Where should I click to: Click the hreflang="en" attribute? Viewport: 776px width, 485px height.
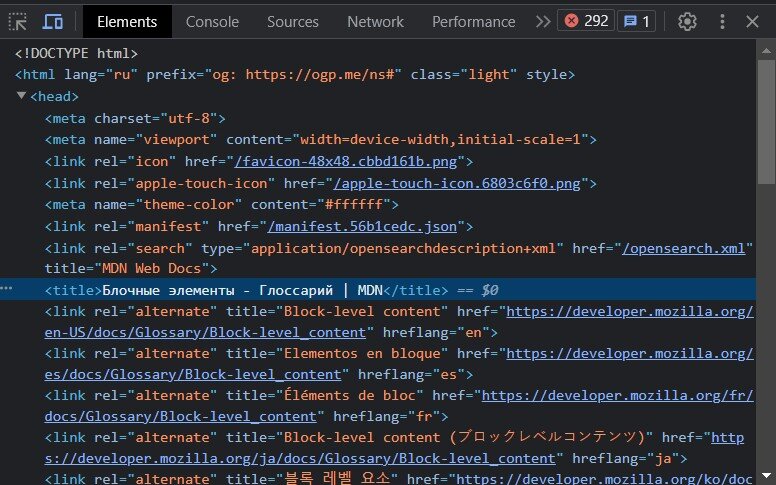(x=436, y=332)
